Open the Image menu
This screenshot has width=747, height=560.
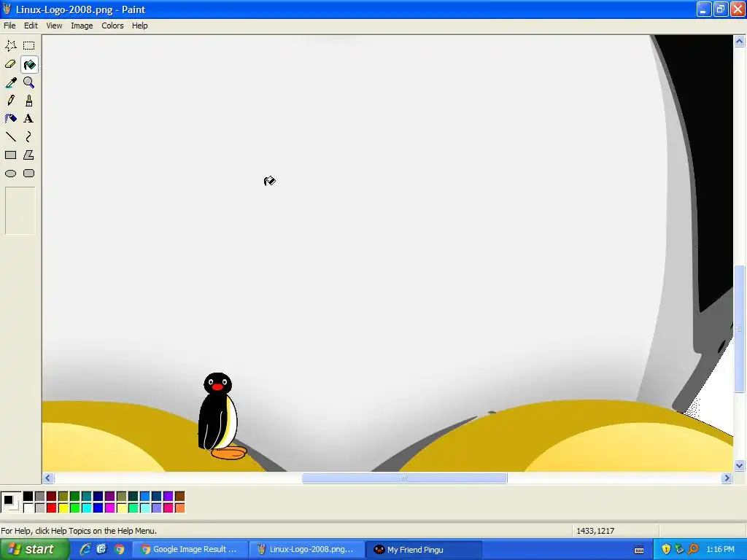click(82, 26)
